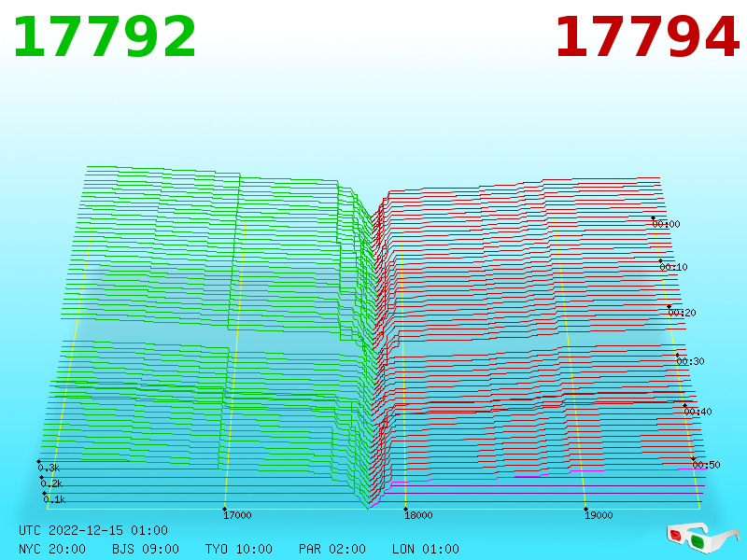Click the 0.2k depth axis label
Viewport: 747px width, 560px height.
tap(51, 483)
